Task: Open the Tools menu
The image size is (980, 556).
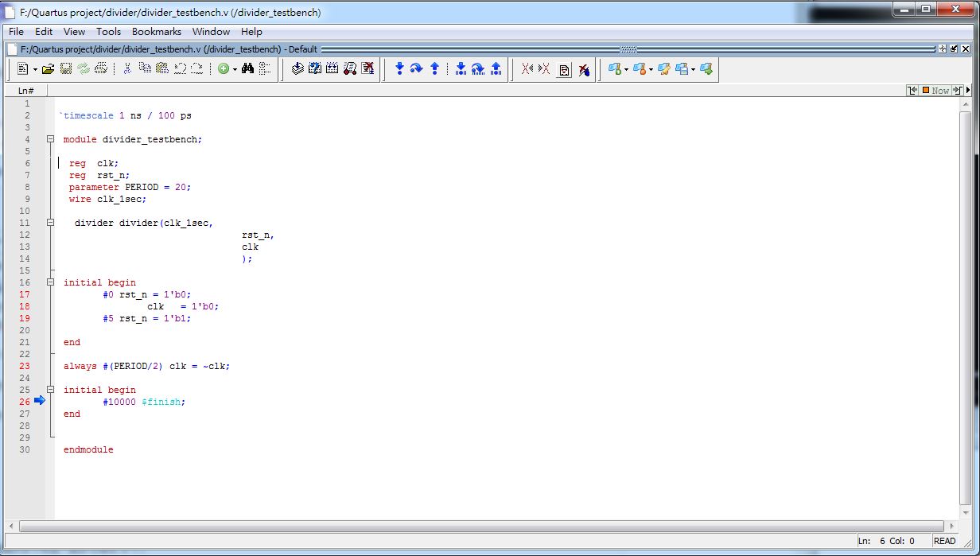Action: 109,32
